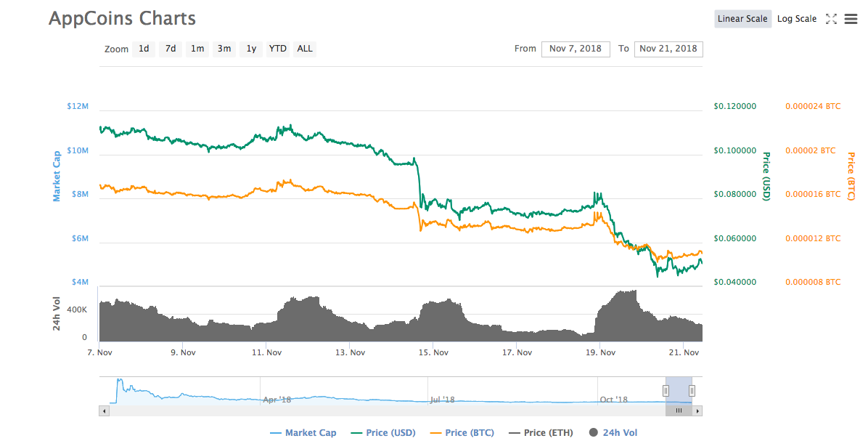This screenshot has width=868, height=441.
Task: Set zoom range to 1d
Action: click(144, 49)
